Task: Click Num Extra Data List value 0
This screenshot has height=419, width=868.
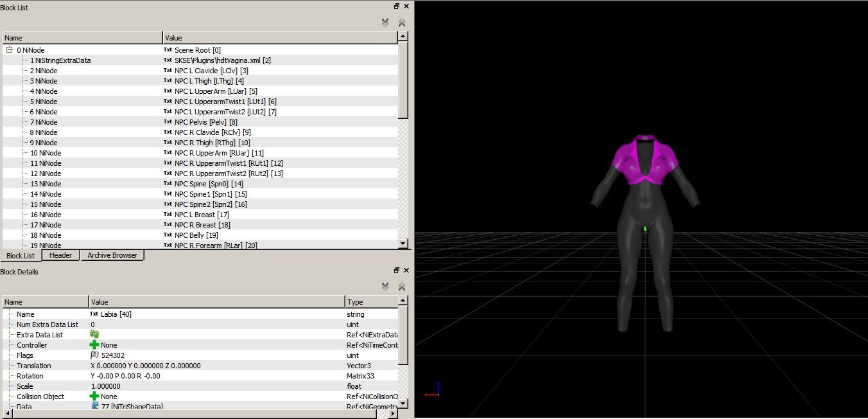Action: click(93, 325)
